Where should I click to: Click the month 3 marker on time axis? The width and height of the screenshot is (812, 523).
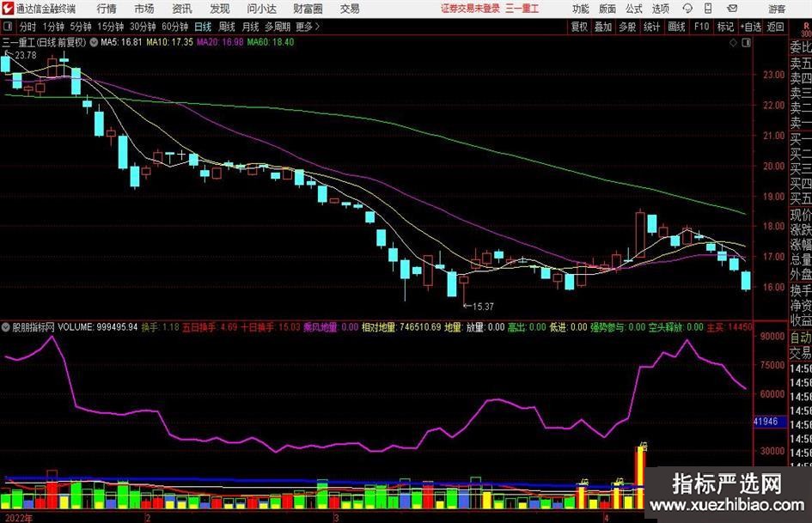tap(337, 518)
